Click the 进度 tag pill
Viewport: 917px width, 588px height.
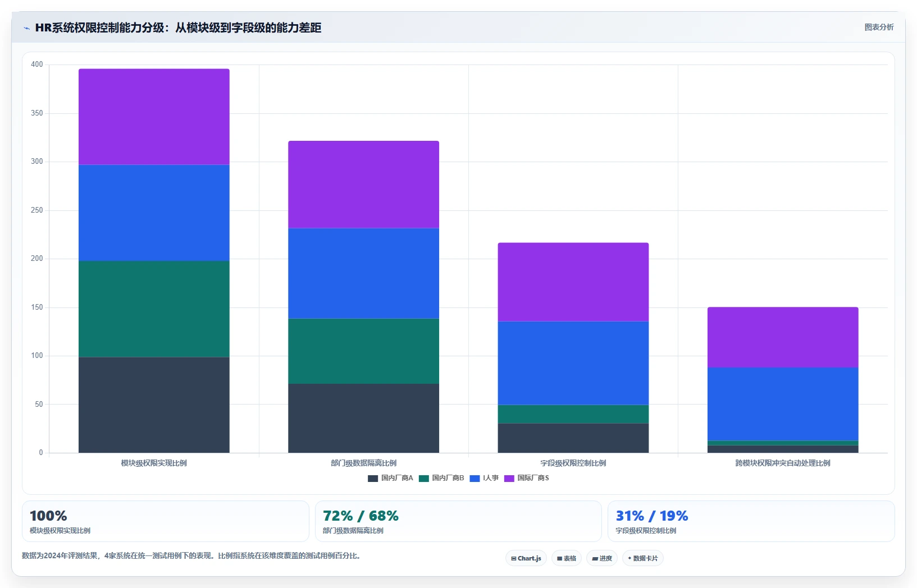[602, 558]
